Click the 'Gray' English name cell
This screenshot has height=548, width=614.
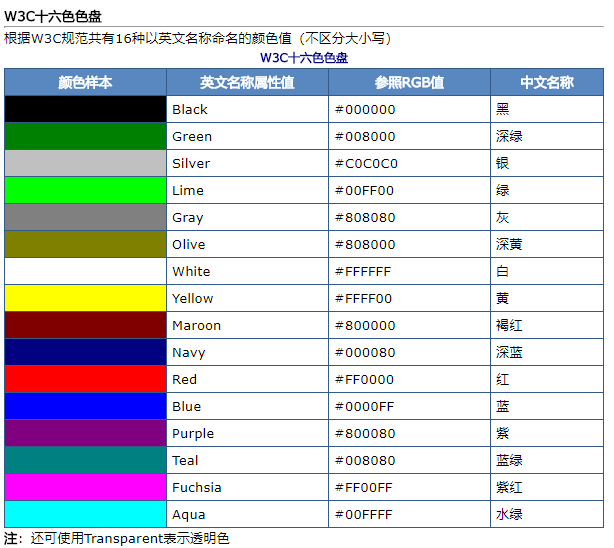click(248, 217)
